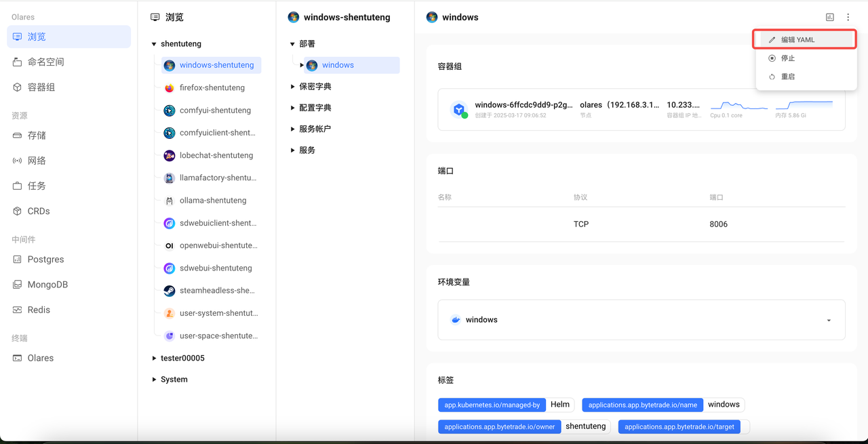Click the steamheadless-she... Steam icon
This screenshot has height=444, width=868.
click(170, 291)
